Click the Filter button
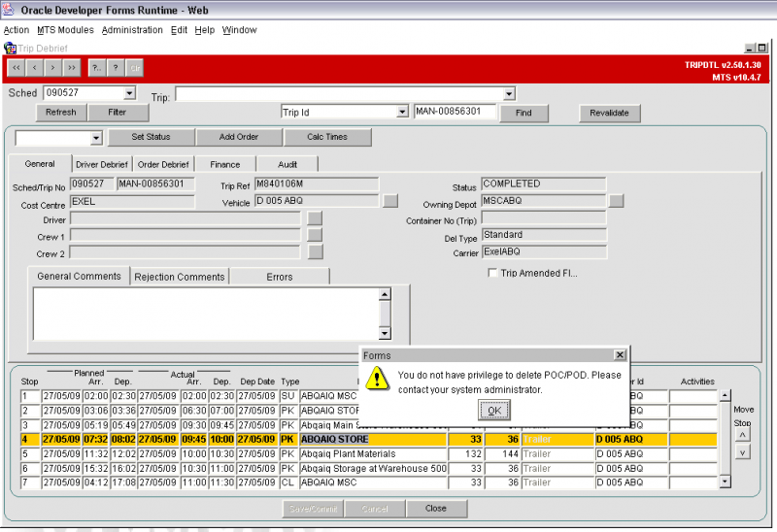The width and height of the screenshot is (777, 532). [x=118, y=113]
